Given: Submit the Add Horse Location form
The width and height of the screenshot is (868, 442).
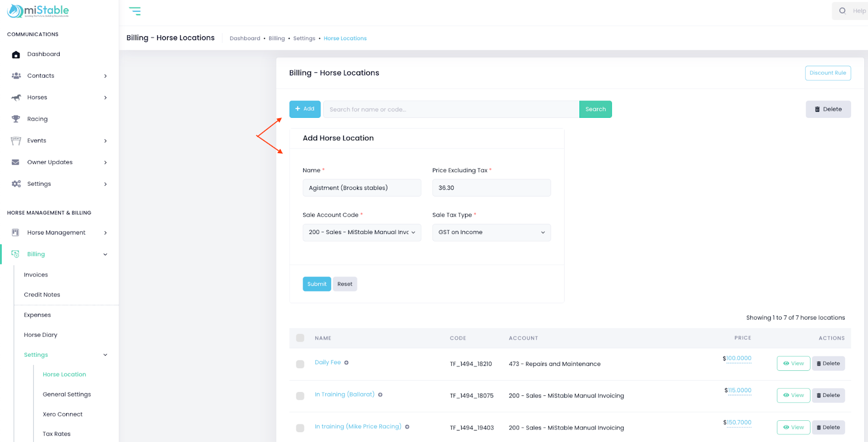Looking at the screenshot, I should (317, 284).
